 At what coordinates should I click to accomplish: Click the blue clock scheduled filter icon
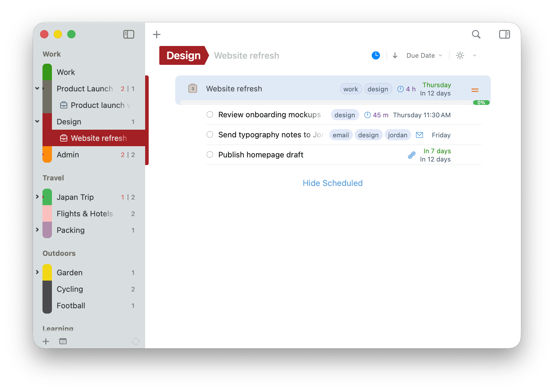(x=376, y=55)
